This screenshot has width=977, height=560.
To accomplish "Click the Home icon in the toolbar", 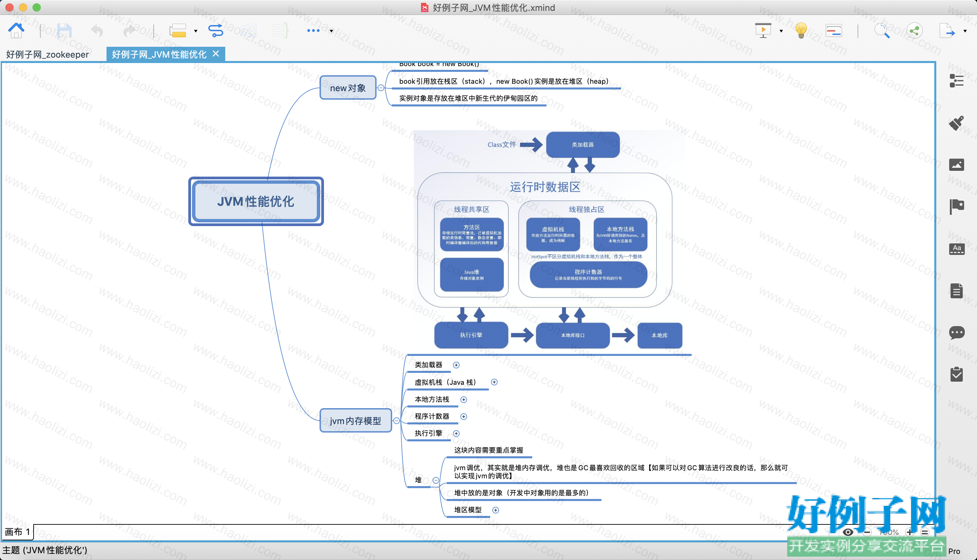I will tap(16, 31).
